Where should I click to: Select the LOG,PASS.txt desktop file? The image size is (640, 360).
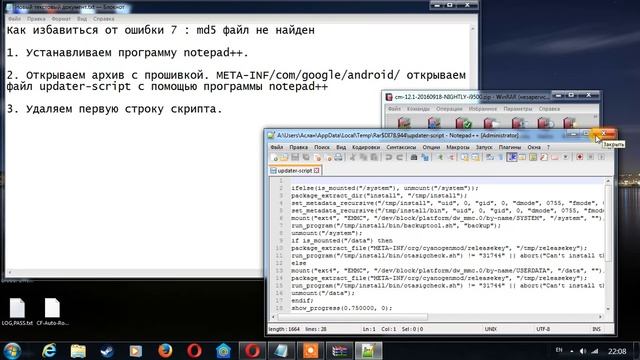tap(17, 312)
